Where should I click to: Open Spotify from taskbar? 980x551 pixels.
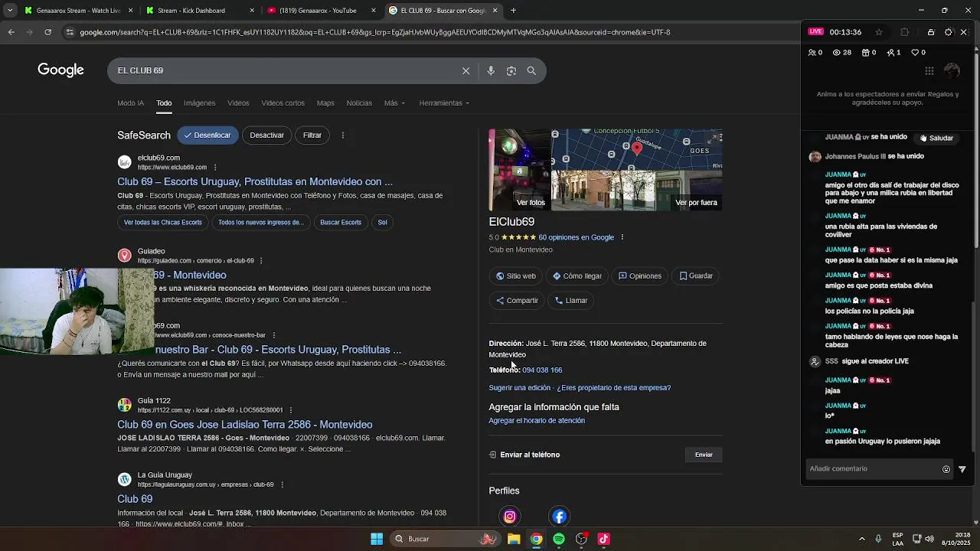click(x=559, y=539)
